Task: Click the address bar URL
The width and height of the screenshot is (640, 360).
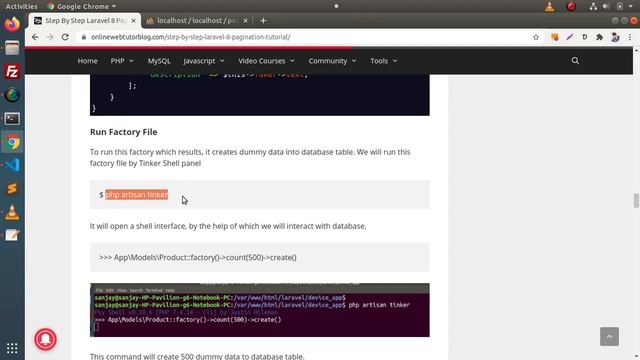Action: coord(191,37)
